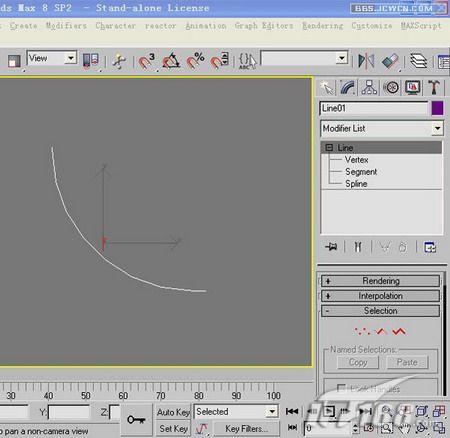Screen dimensions: 450x438
Task: Open the Modifier List dropdown
Action: pos(382,128)
